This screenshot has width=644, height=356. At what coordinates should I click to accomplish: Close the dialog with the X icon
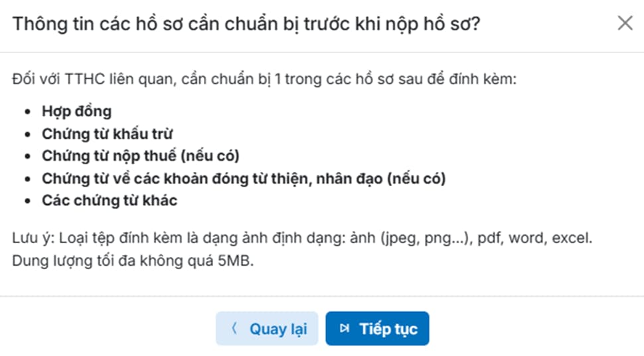(x=625, y=24)
